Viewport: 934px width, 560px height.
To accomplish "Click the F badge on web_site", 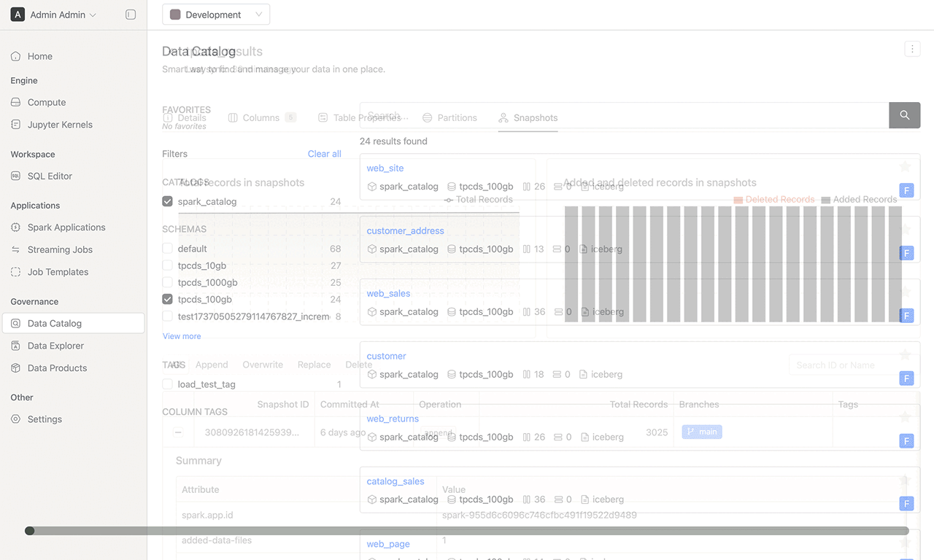I will tap(906, 190).
